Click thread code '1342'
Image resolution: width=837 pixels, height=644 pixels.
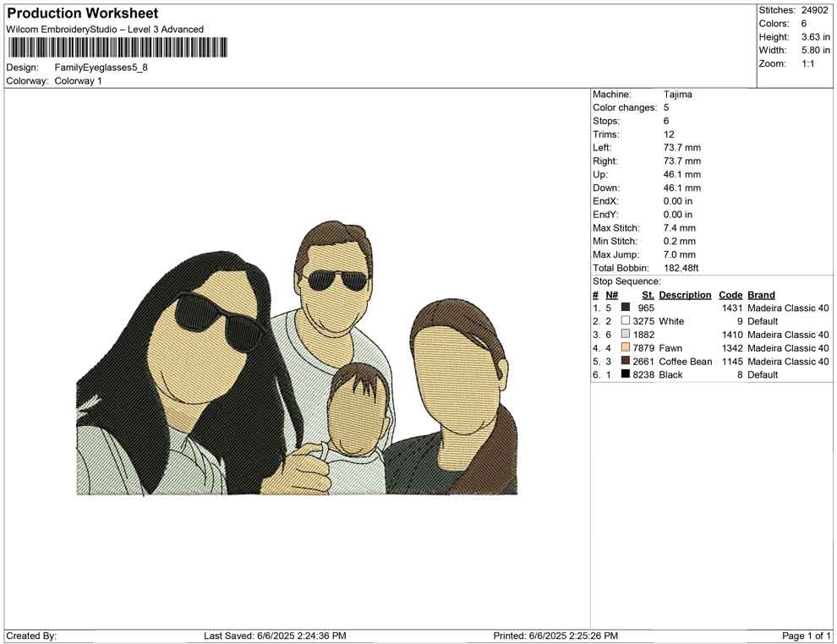(732, 348)
